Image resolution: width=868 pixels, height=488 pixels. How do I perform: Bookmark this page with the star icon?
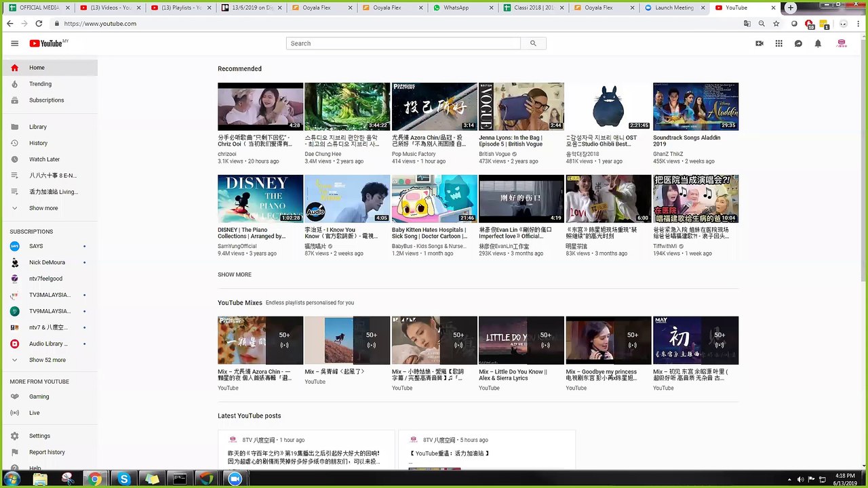click(776, 23)
